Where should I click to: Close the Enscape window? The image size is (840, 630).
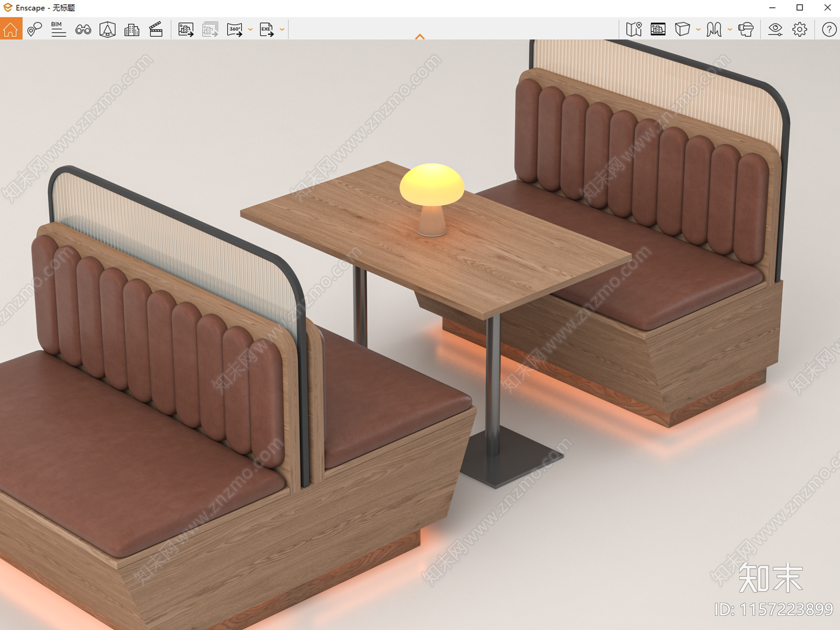click(827, 8)
